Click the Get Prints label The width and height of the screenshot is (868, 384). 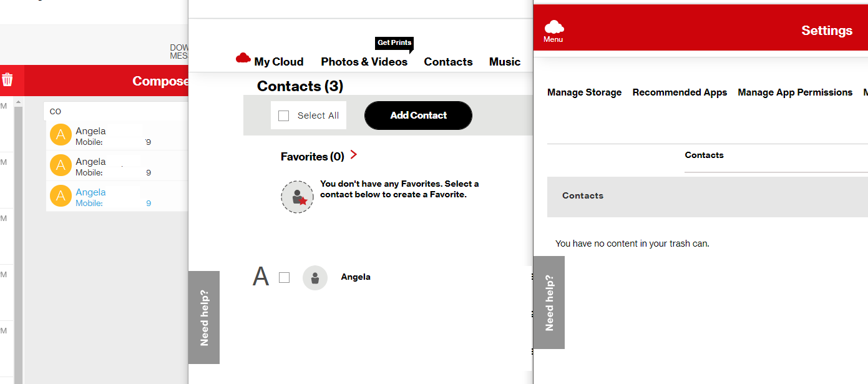click(x=394, y=42)
